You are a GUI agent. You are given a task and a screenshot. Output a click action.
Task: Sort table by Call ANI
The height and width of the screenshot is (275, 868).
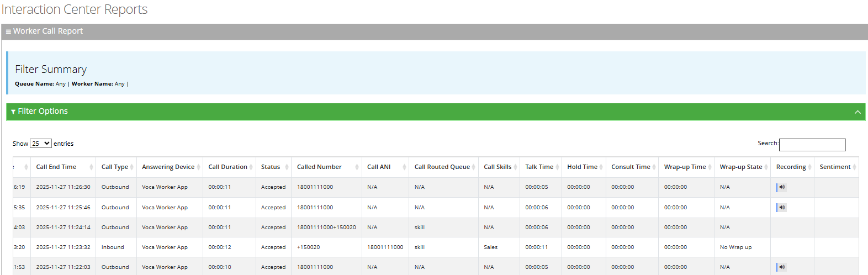coord(379,167)
